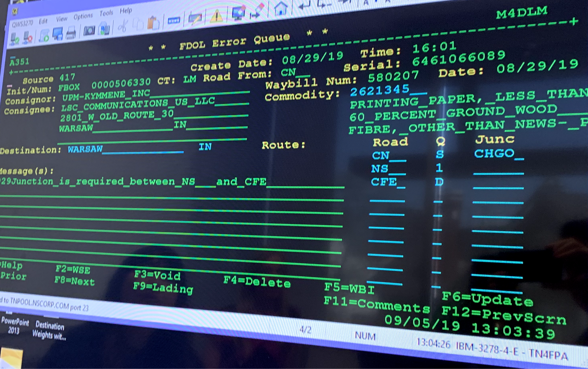Click the Print screen printer icon
The height and width of the screenshot is (369, 588).
pos(71,33)
